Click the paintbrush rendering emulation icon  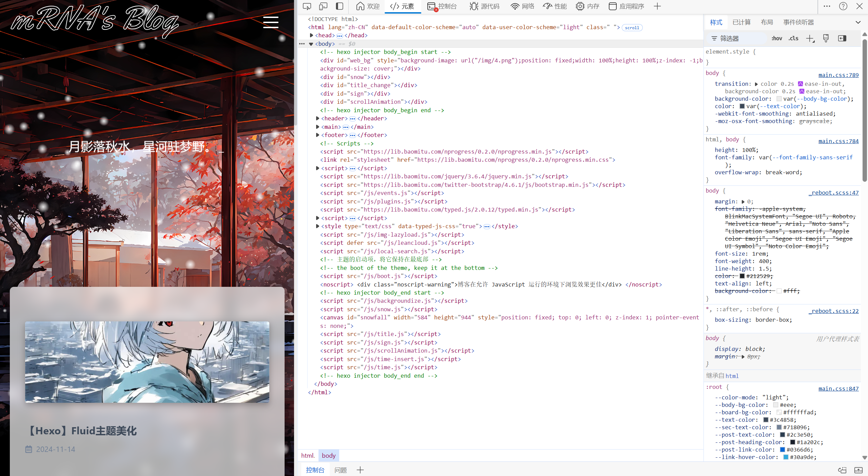click(826, 38)
